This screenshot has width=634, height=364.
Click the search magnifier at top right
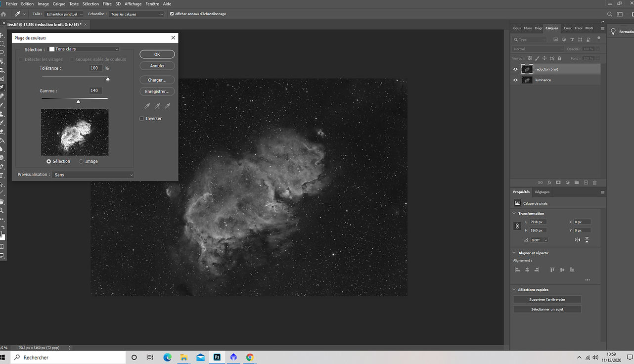pos(609,14)
